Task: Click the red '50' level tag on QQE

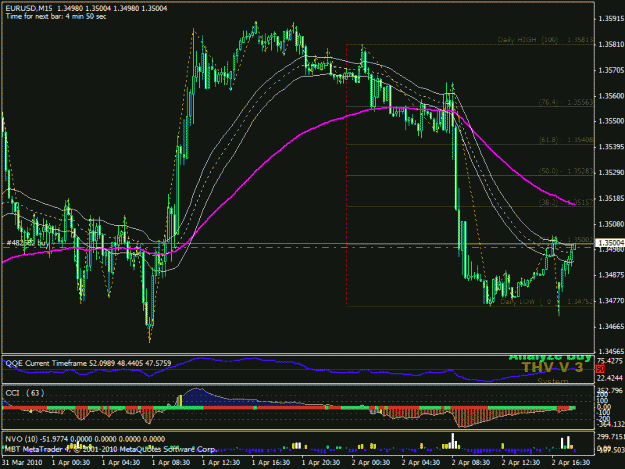Action: (x=600, y=369)
